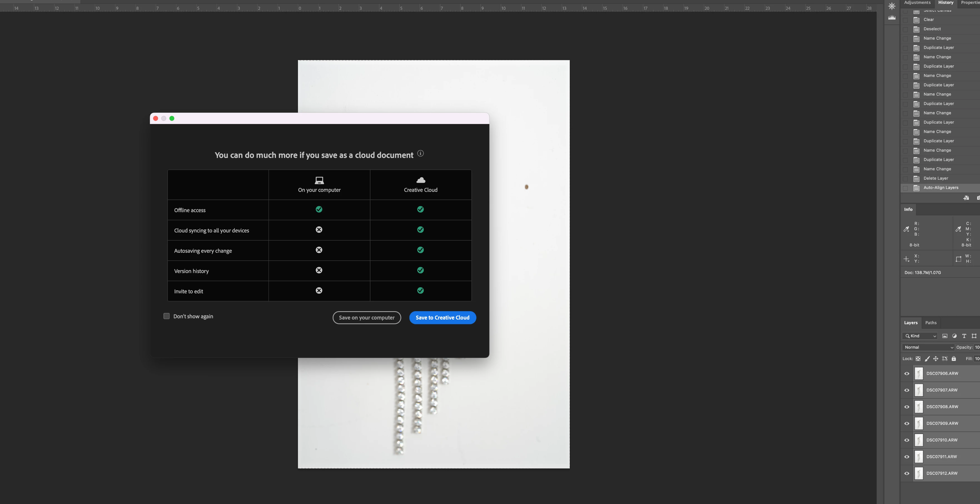This screenshot has height=504, width=980.
Task: Click Save to Creative Cloud button
Action: (x=442, y=318)
